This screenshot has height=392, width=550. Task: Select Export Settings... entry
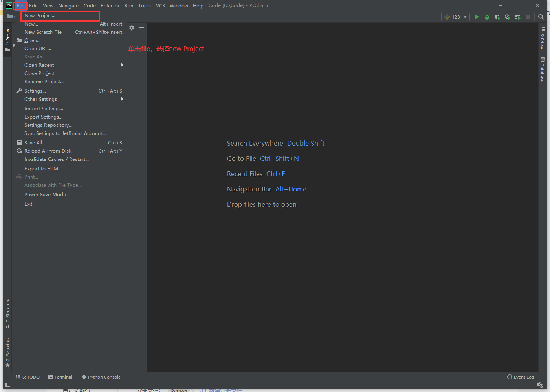(x=71, y=117)
